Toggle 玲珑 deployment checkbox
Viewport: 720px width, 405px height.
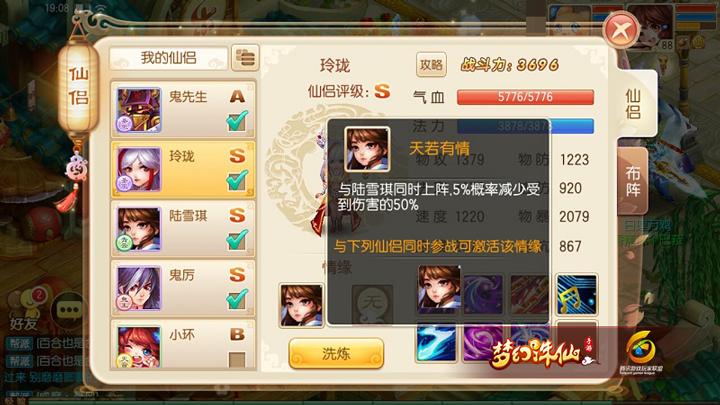click(237, 180)
